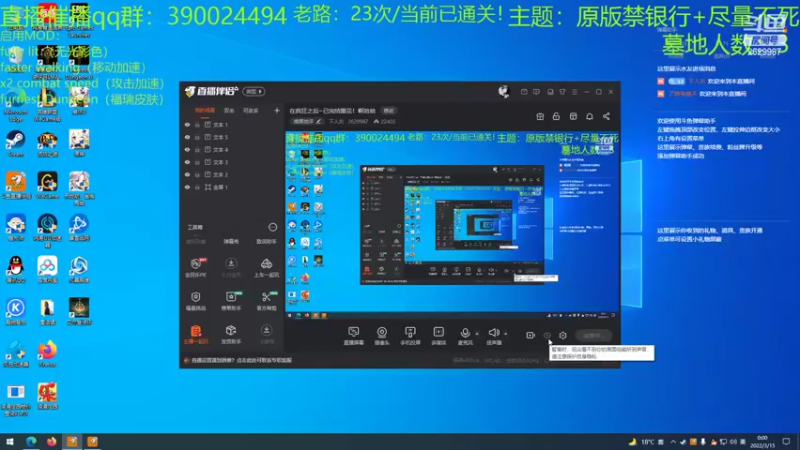
Task: Open the second scene tab
Action: tap(229, 110)
